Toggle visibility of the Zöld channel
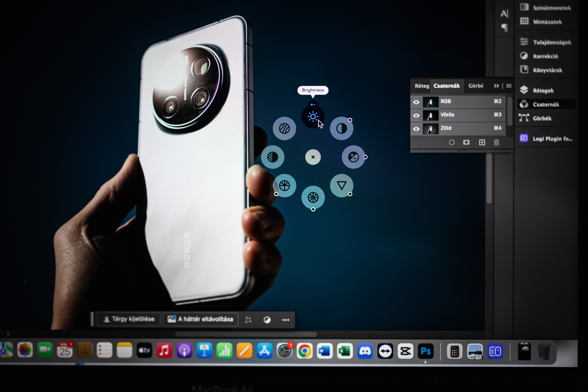588x392 pixels. point(416,129)
